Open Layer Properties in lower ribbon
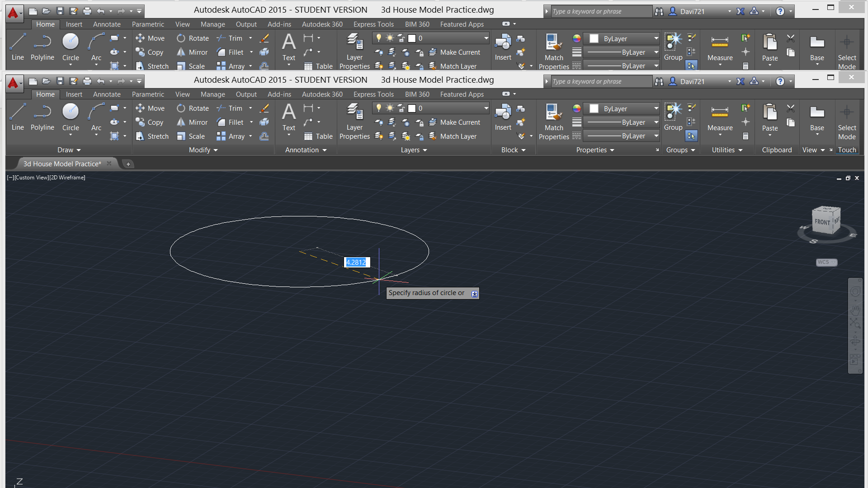The image size is (868, 488). (354, 121)
